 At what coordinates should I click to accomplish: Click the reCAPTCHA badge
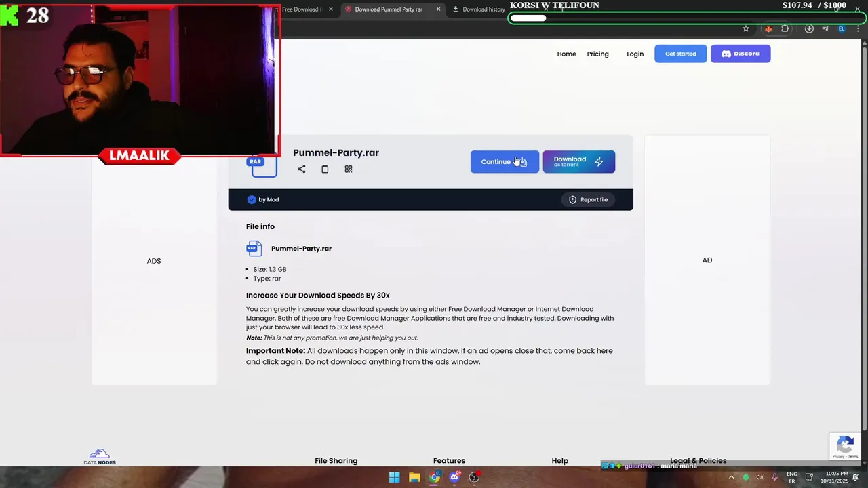coord(845,447)
